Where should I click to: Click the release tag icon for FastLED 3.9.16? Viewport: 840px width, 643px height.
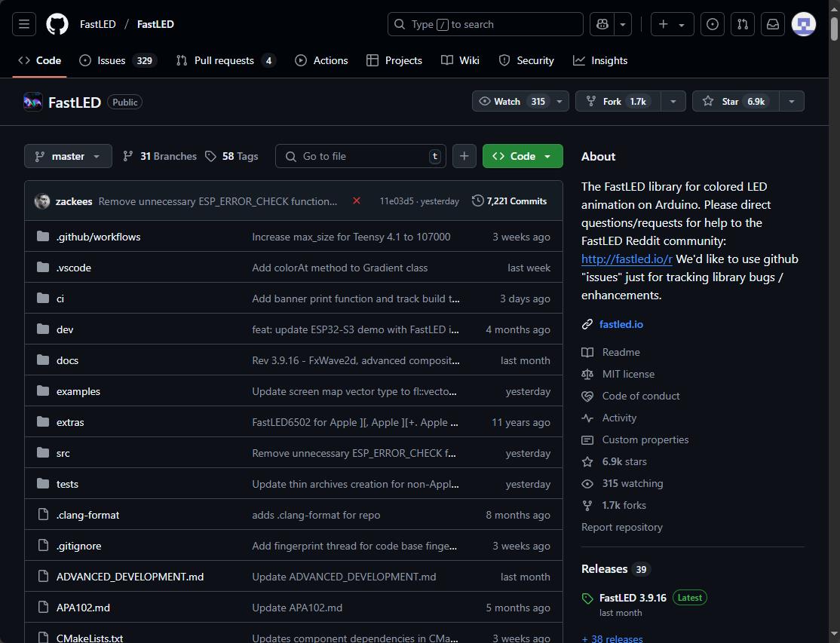click(x=587, y=599)
